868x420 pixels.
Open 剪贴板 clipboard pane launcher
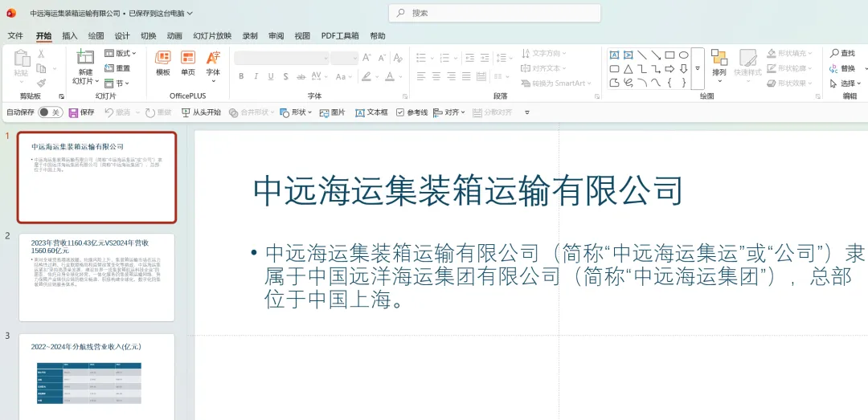61,96
